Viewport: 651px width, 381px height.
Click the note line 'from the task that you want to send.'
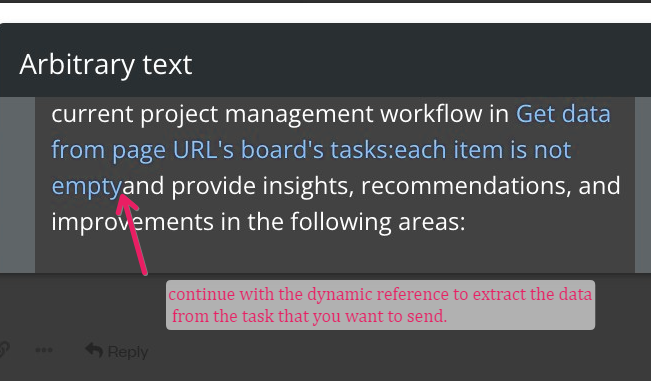point(309,316)
